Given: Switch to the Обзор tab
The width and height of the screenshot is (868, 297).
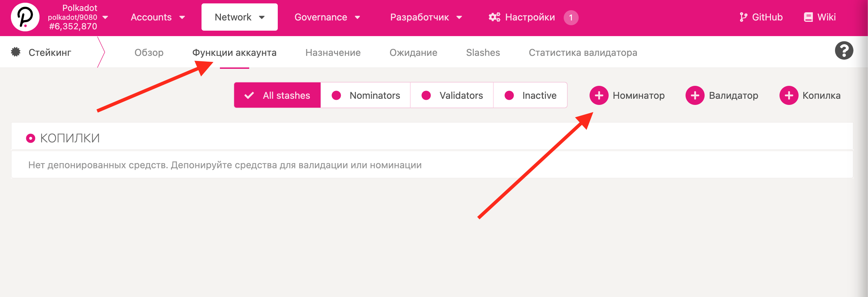Looking at the screenshot, I should (149, 52).
